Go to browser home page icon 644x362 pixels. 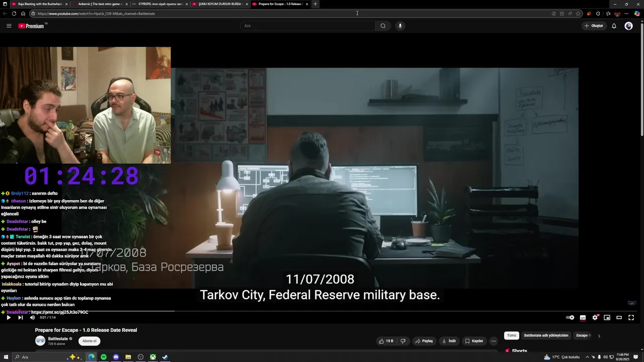tap(23, 14)
